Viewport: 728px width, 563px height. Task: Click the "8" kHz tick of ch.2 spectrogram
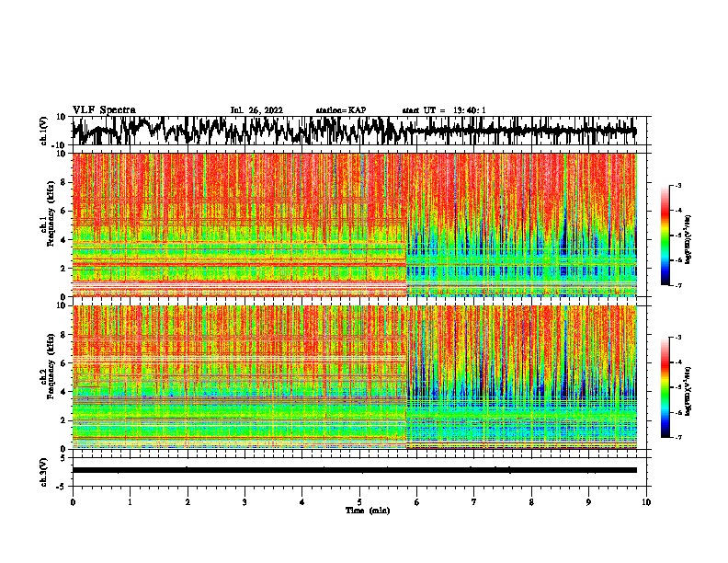point(63,335)
